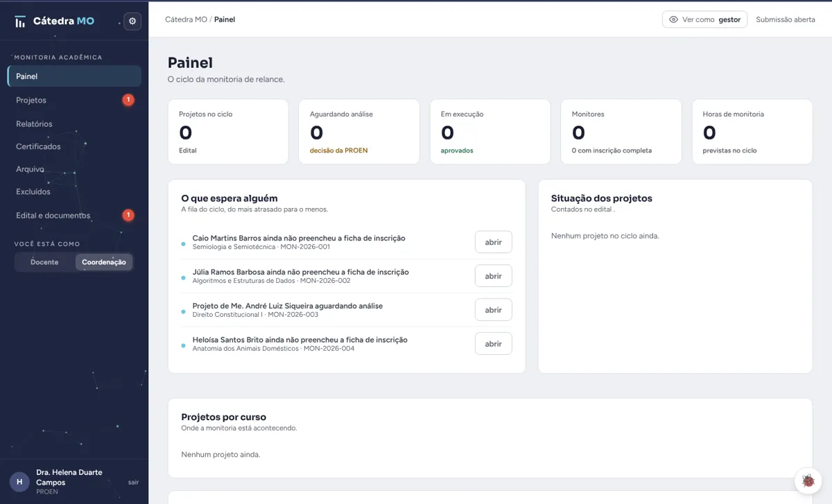Click the Submissão aberta status text
The height and width of the screenshot is (504, 832).
tap(786, 19)
